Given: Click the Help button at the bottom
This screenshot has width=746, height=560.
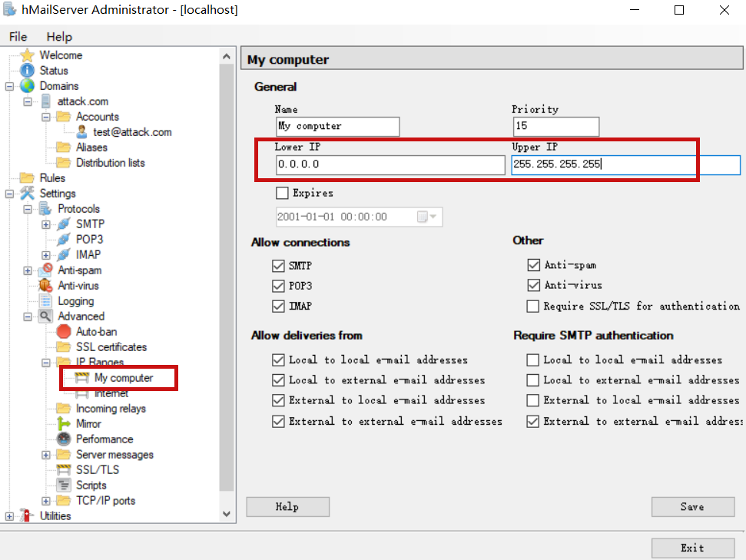Looking at the screenshot, I should tap(287, 507).
